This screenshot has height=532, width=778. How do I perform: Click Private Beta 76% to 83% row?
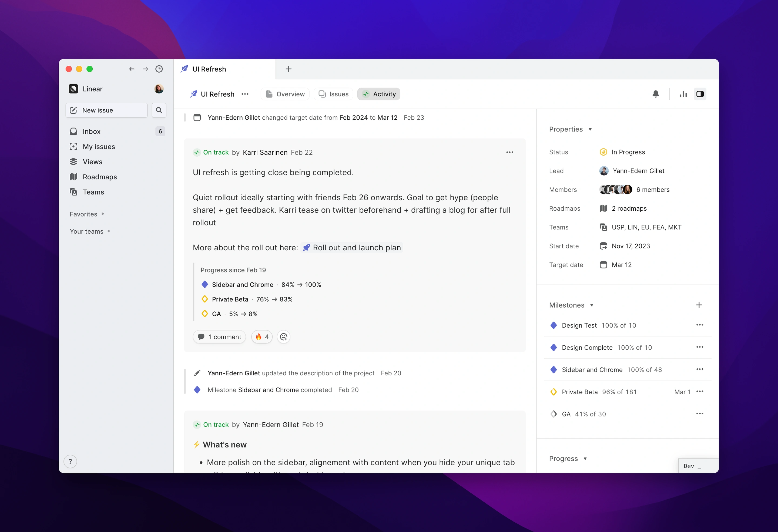[247, 299]
